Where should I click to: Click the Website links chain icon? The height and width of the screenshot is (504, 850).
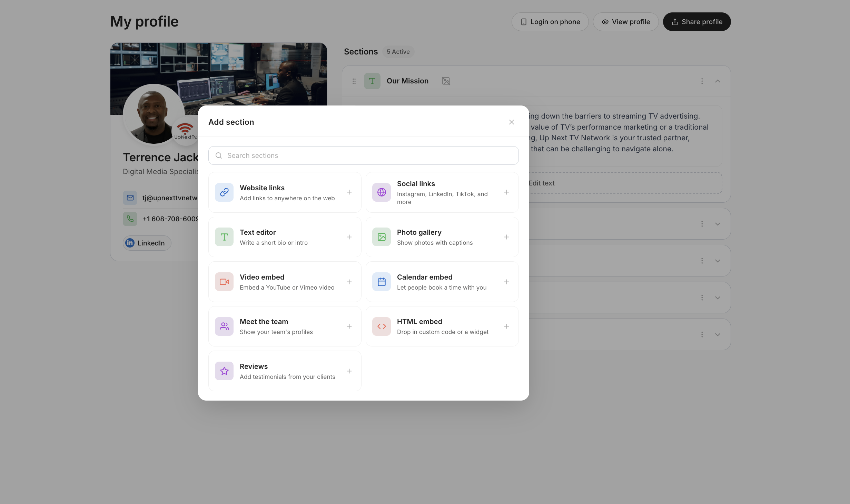click(x=224, y=192)
